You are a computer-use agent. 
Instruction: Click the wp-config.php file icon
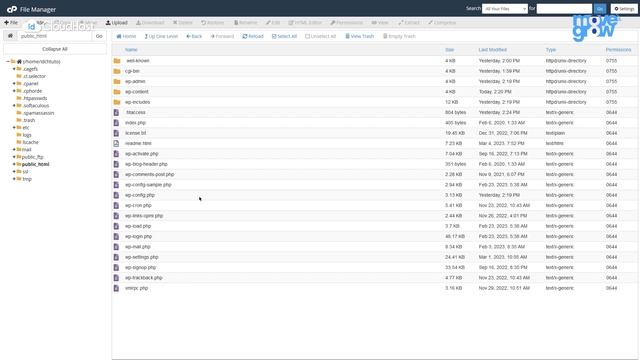coord(116,195)
